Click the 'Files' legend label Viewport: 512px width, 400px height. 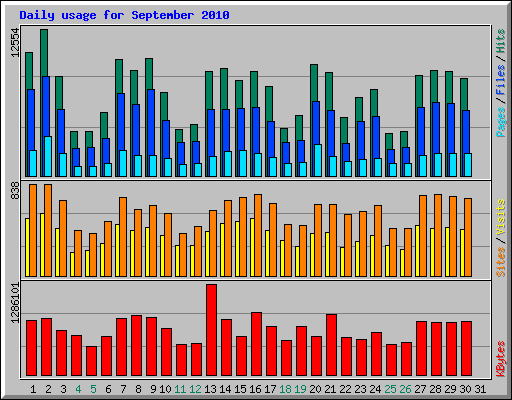(x=501, y=80)
